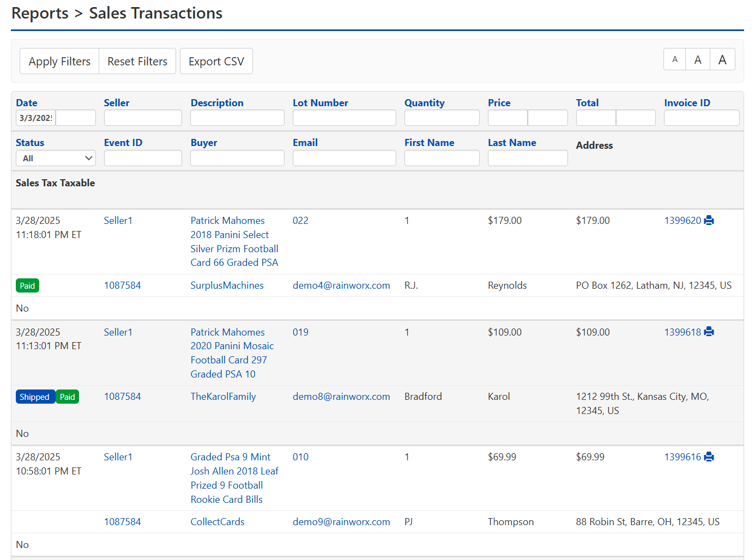This screenshot has height=560, width=755.
Task: Click the Apply Filters button
Action: coord(59,61)
